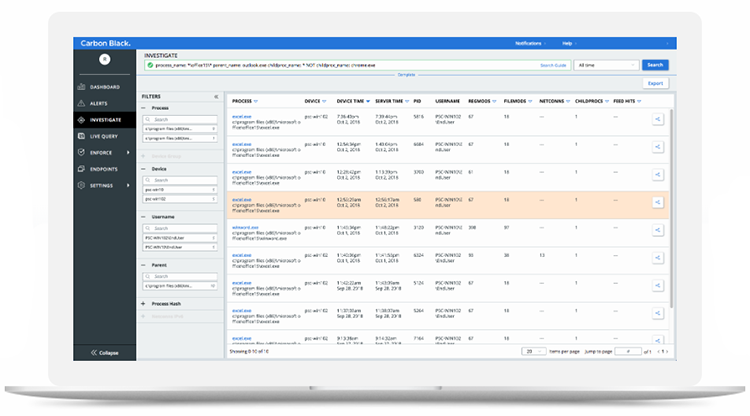Click the Process filter search box
Image resolution: width=750 pixels, height=416 pixels.
click(180, 120)
